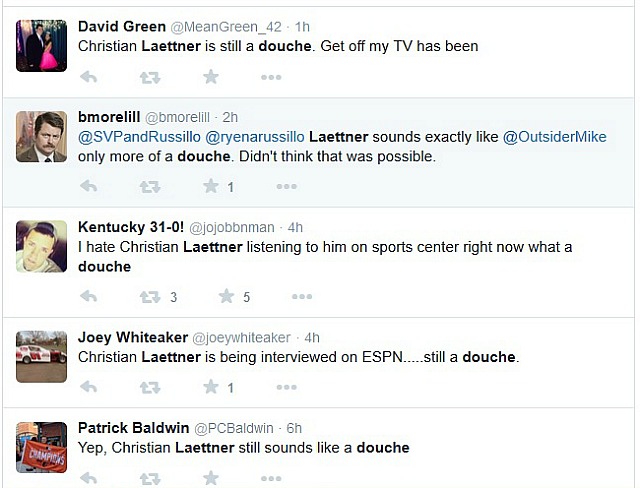Viewport: 640px width, 488px height.
Task: Open more options on Kentucky 31-0! tweet
Action: (x=302, y=296)
